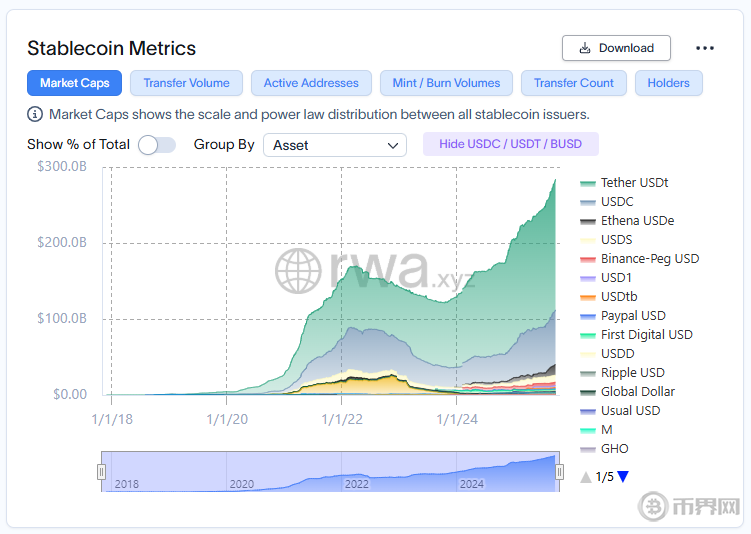Click Hide USDC / USDT / BUSD button
Screen dimensions: 751x534
point(510,144)
